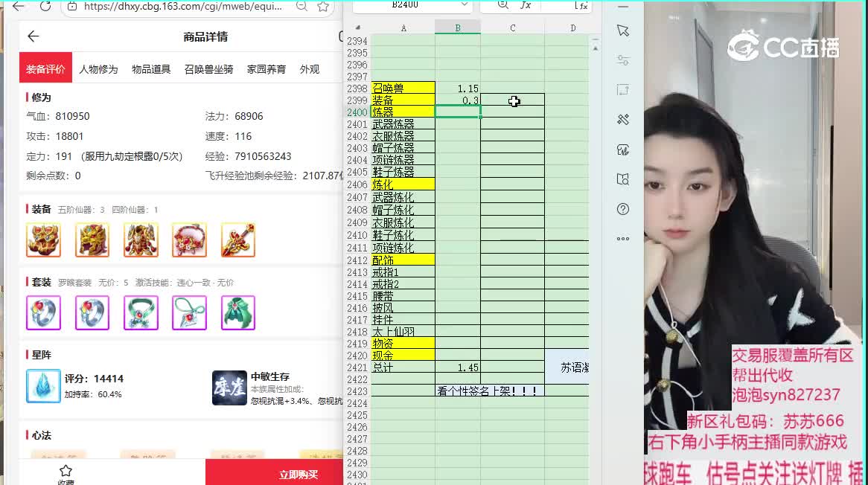Click the help question mark icon
This screenshot has height=485, width=868.
click(x=623, y=209)
